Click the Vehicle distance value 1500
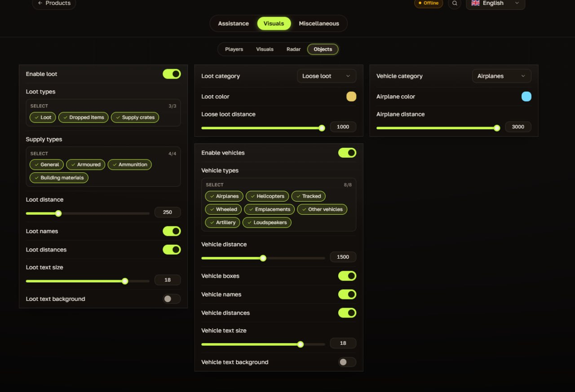The height and width of the screenshot is (392, 575). point(343,257)
